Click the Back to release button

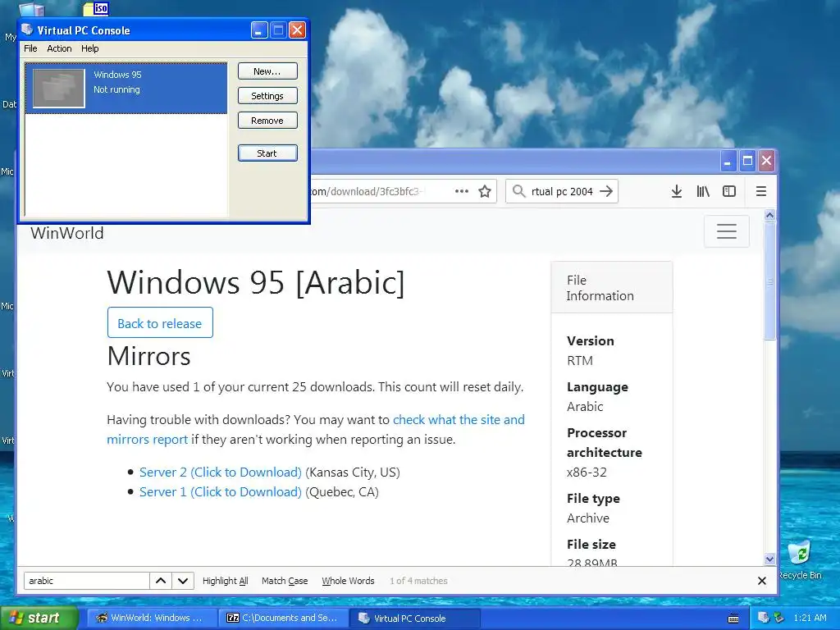pyautogui.click(x=160, y=323)
